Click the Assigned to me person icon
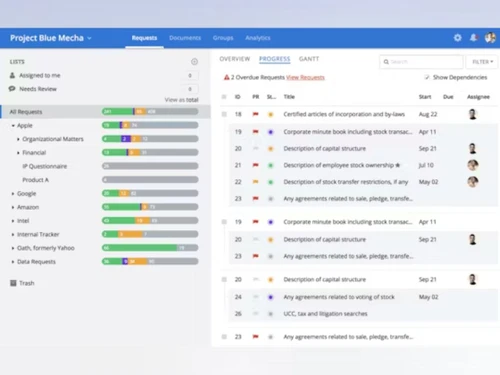Image resolution: width=500 pixels, height=375 pixels. 12,75
